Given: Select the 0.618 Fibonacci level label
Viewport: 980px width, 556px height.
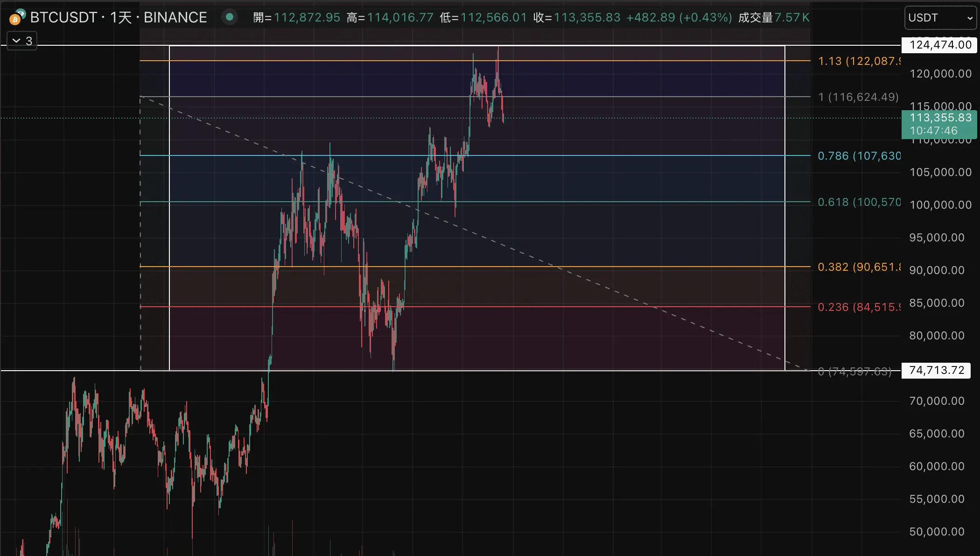Looking at the screenshot, I should coord(859,202).
